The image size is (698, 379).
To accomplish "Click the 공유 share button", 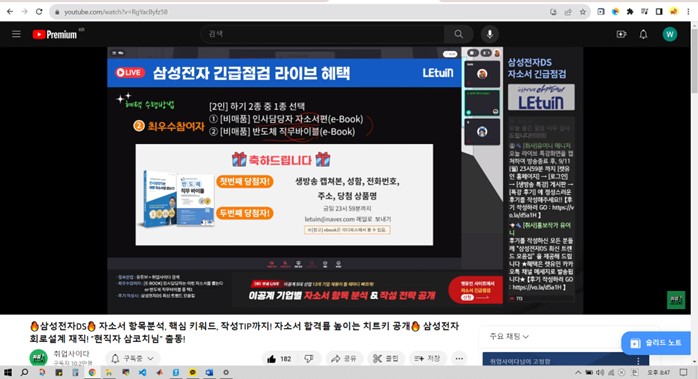I will pyautogui.click(x=344, y=359).
